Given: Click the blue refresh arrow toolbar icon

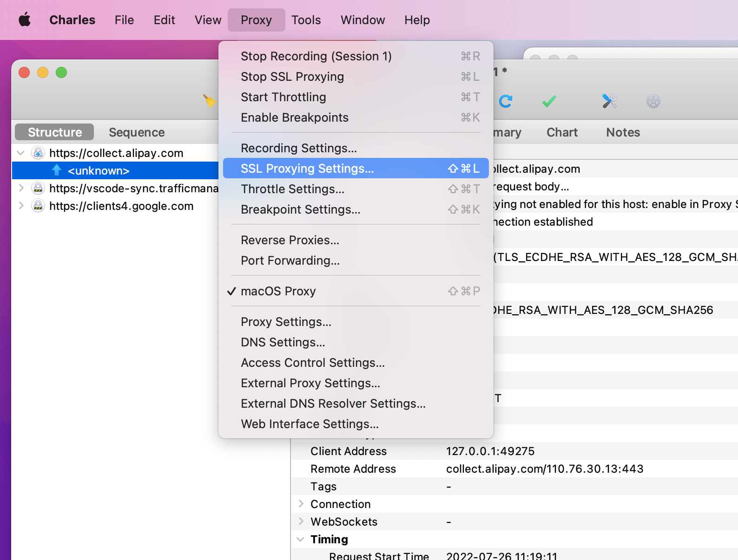Looking at the screenshot, I should [x=506, y=101].
